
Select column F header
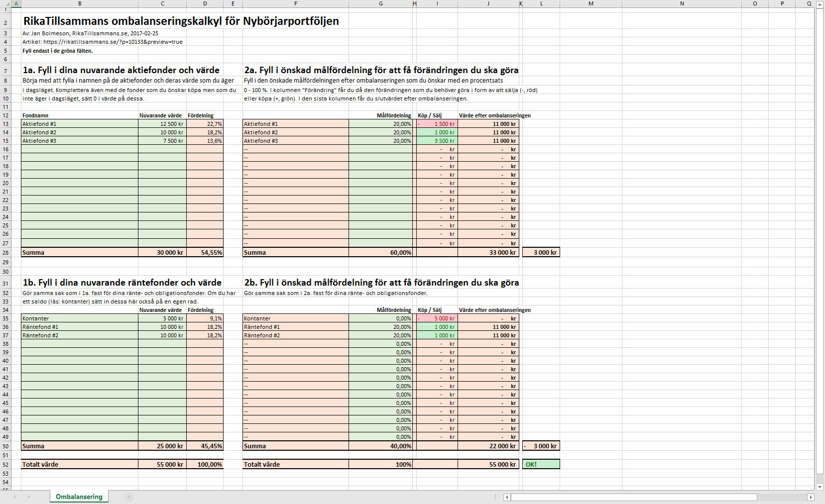pos(295,3)
